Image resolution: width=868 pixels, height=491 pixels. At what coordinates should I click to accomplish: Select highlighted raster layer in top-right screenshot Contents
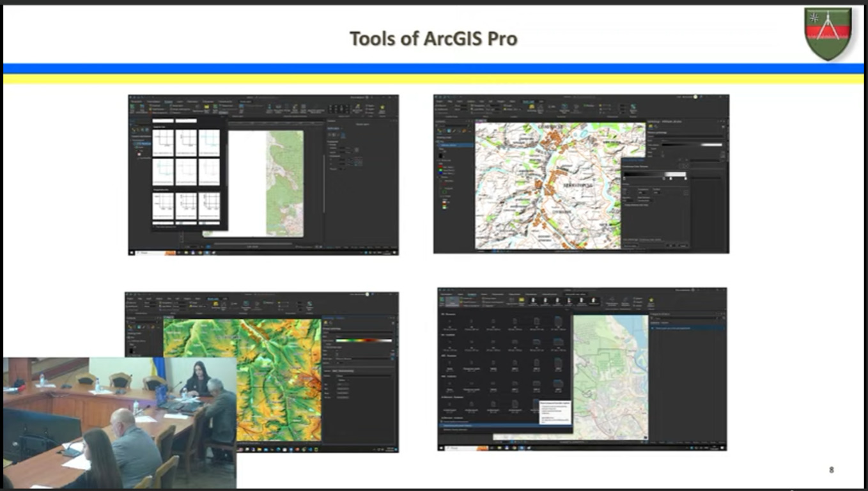pyautogui.click(x=454, y=145)
